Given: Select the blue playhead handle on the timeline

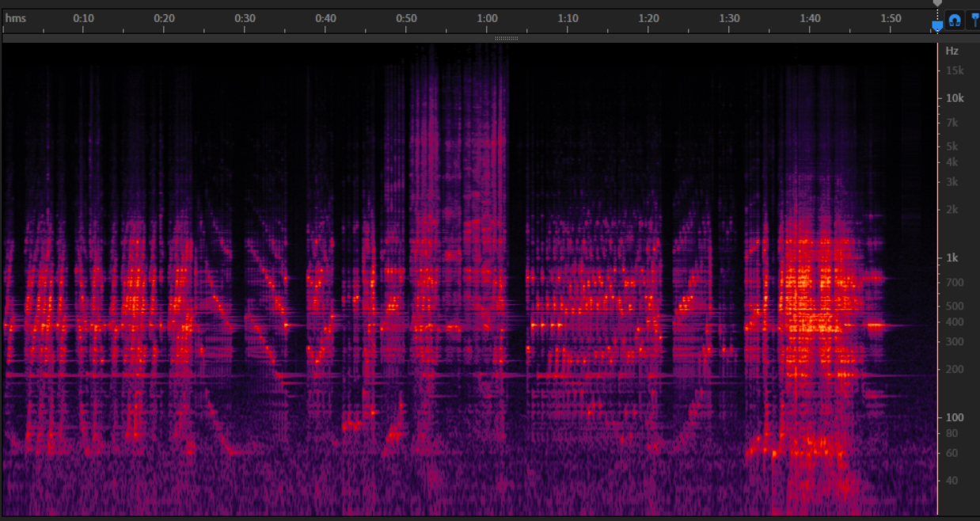Looking at the screenshot, I should click(937, 26).
